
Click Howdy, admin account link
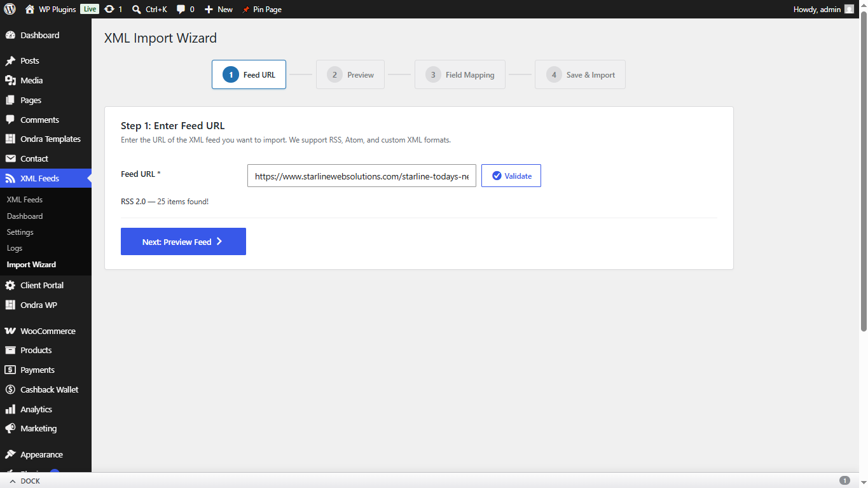coord(817,10)
